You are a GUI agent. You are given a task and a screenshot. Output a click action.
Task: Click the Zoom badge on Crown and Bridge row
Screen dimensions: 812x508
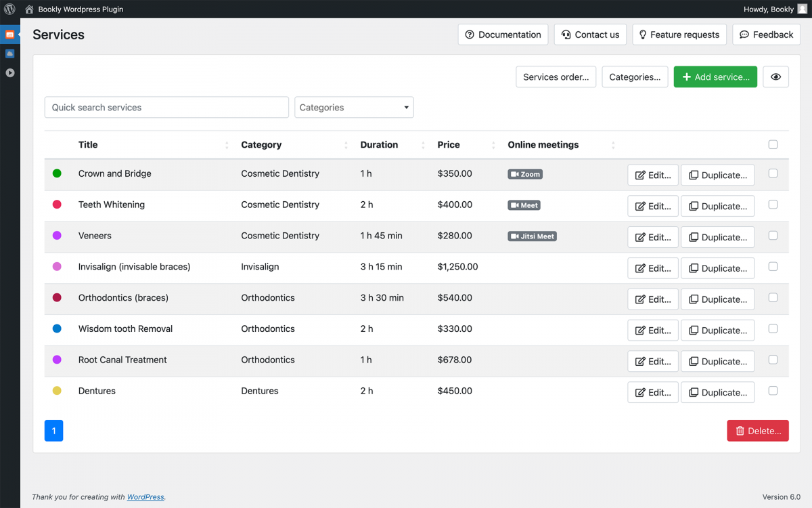click(x=525, y=174)
